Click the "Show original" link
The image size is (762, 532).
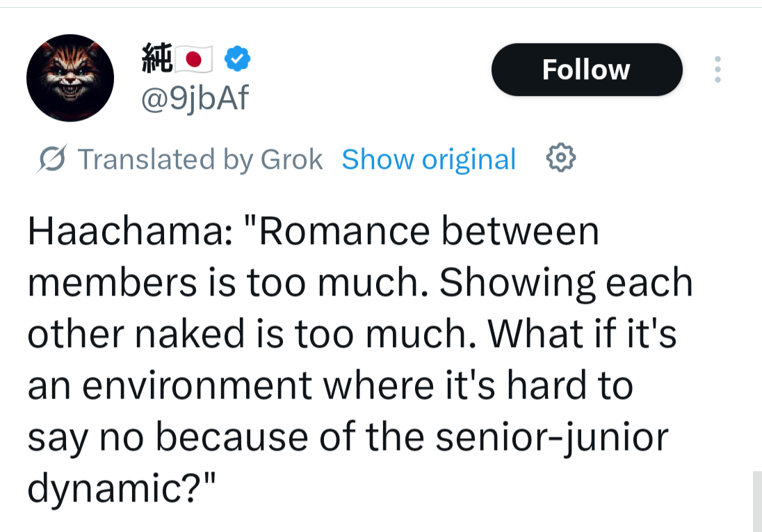(428, 159)
